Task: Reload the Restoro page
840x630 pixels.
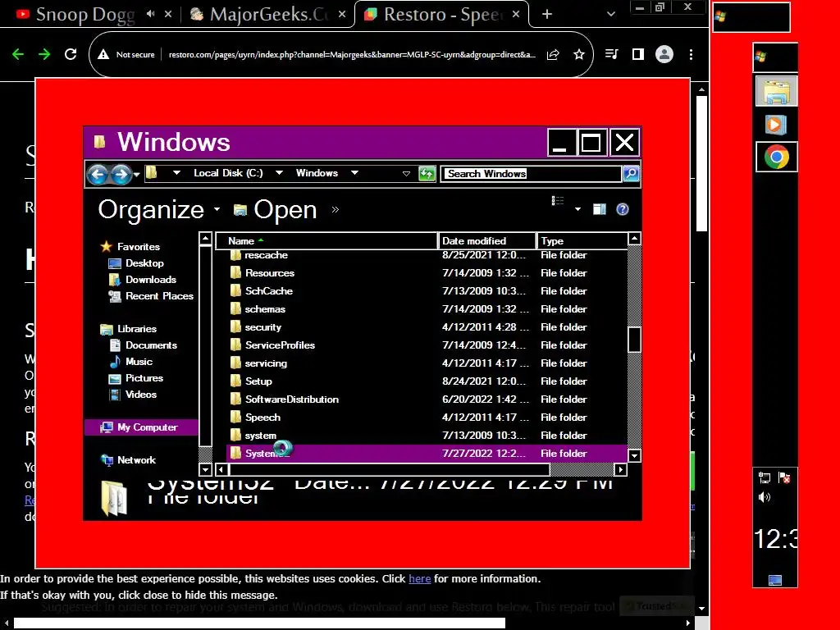Action: (71, 54)
